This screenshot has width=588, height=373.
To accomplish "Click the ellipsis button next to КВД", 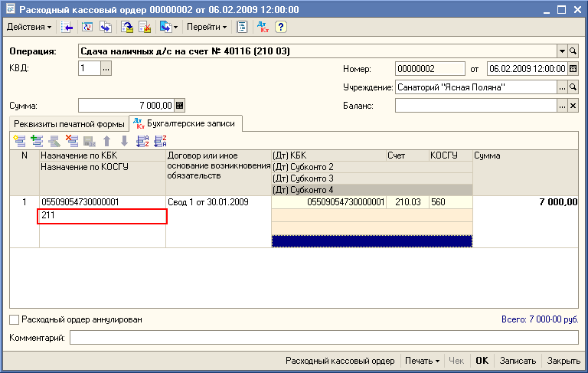I will (x=106, y=69).
